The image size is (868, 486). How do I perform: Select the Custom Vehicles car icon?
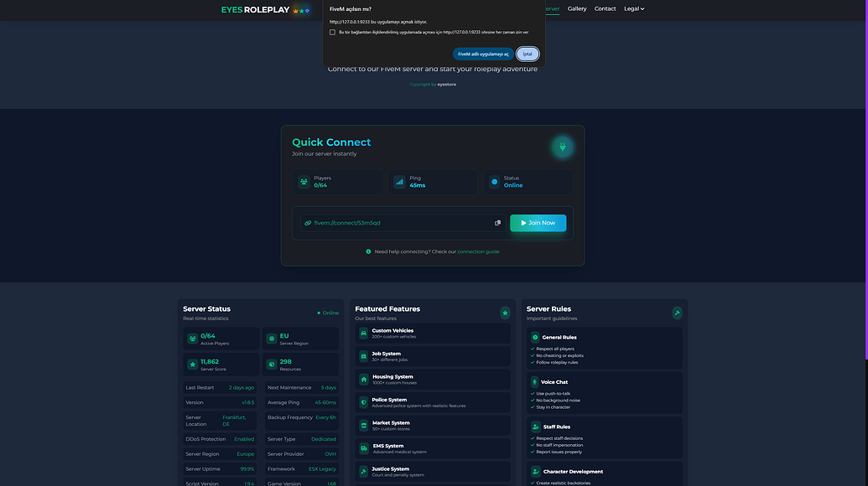point(362,333)
